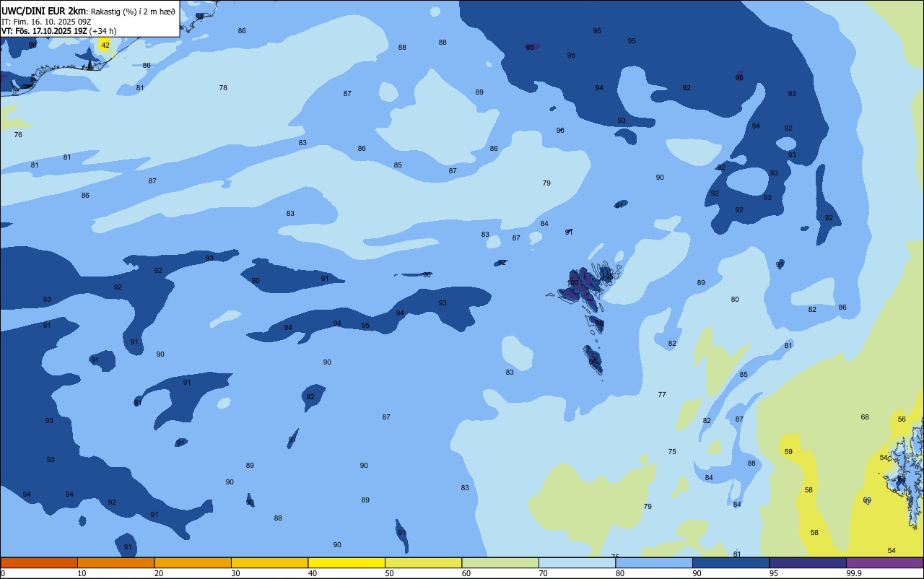This screenshot has width=924, height=579.
Task: Click the humidity value 68
Action: (865, 417)
